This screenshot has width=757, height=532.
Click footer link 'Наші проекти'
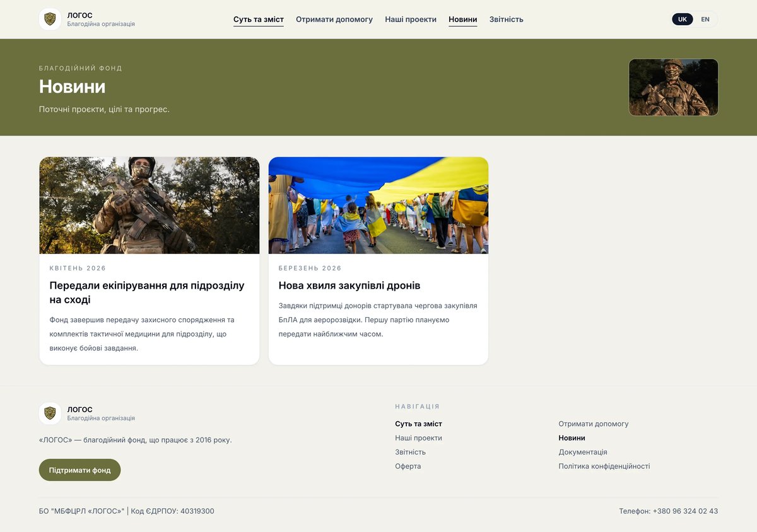(x=419, y=438)
